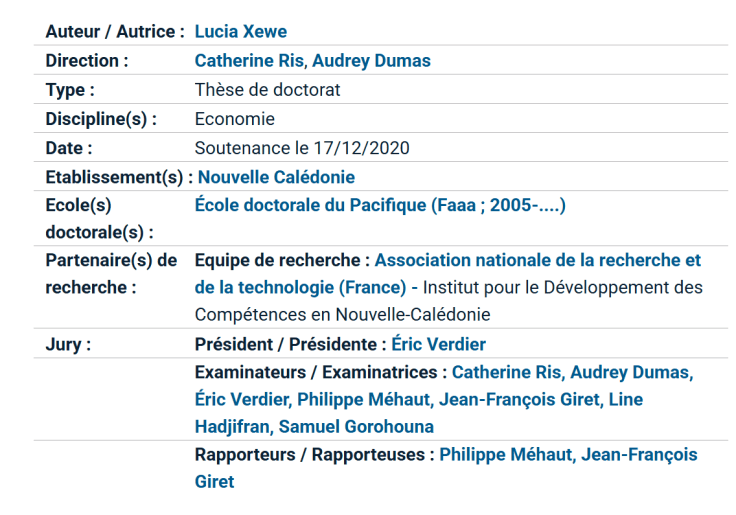Visit Samuel Gorohouna's link
Image resolution: width=736 pixels, height=515 pixels.
(356, 427)
